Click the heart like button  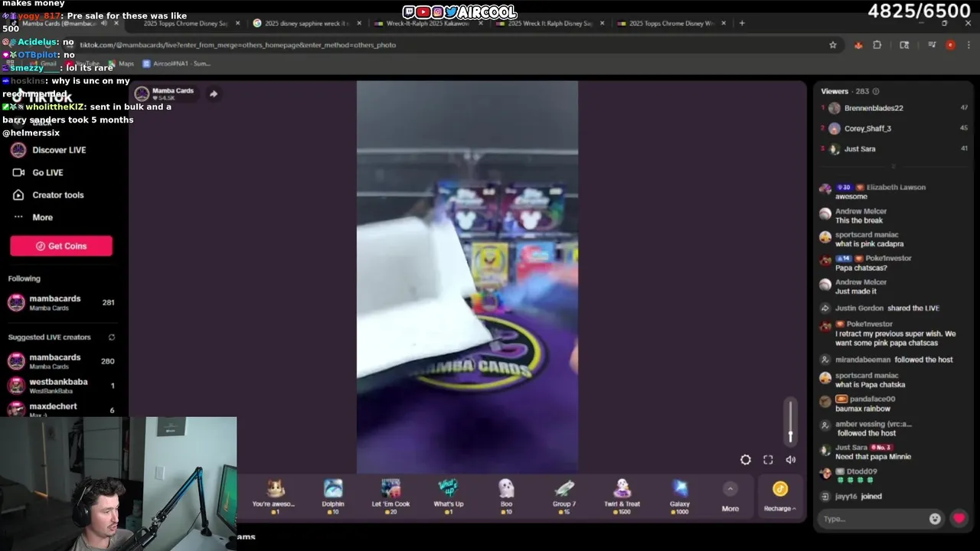point(959,518)
